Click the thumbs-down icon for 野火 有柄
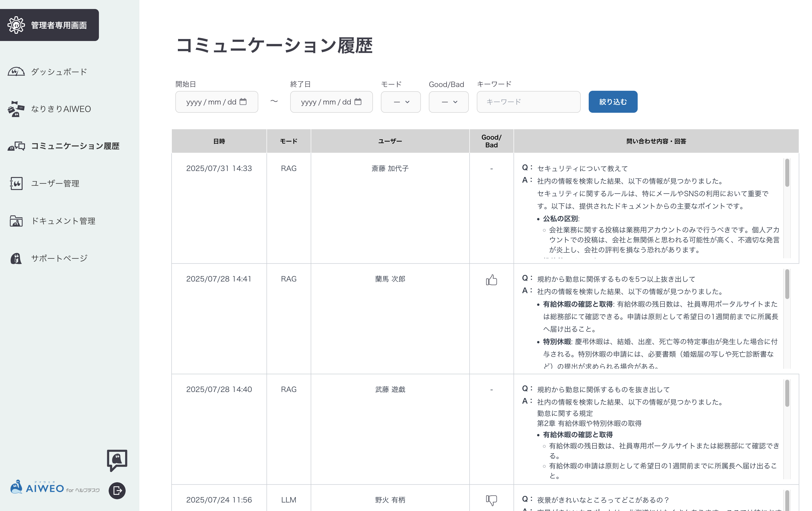The height and width of the screenshot is (511, 812). 491,500
